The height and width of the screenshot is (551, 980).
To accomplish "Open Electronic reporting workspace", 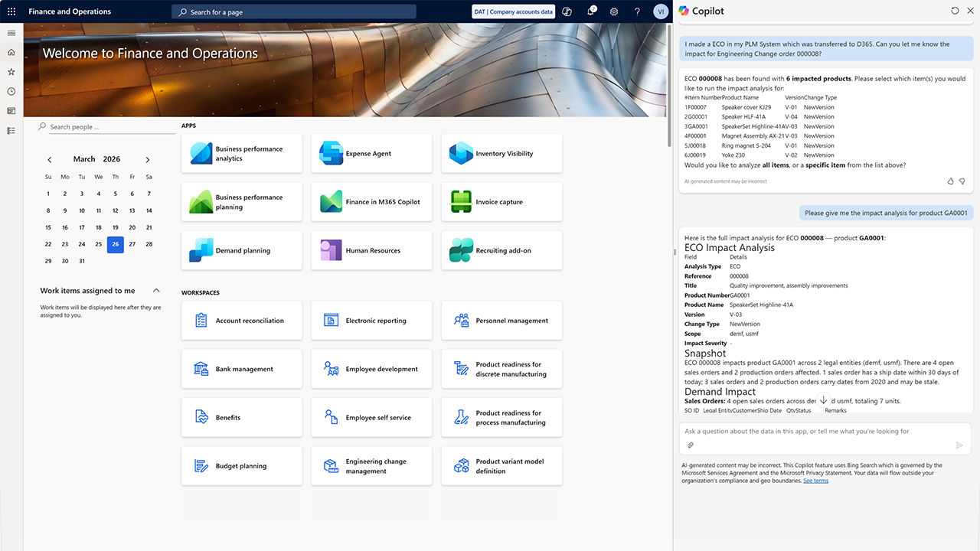I will coord(372,321).
